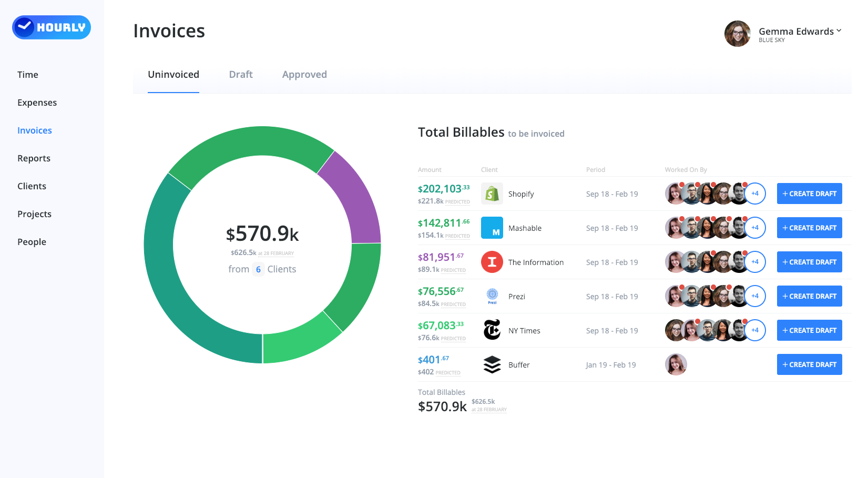Go to Reports in the sidebar
The width and height of the screenshot is (868, 478).
point(34,158)
